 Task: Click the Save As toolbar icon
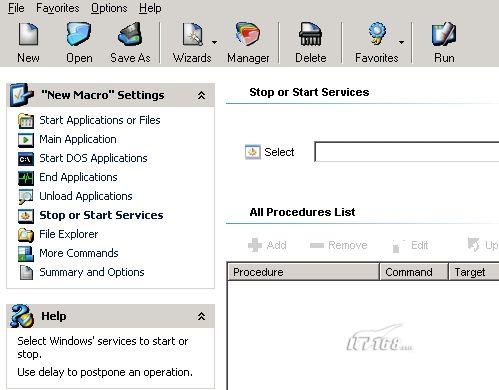click(130, 34)
